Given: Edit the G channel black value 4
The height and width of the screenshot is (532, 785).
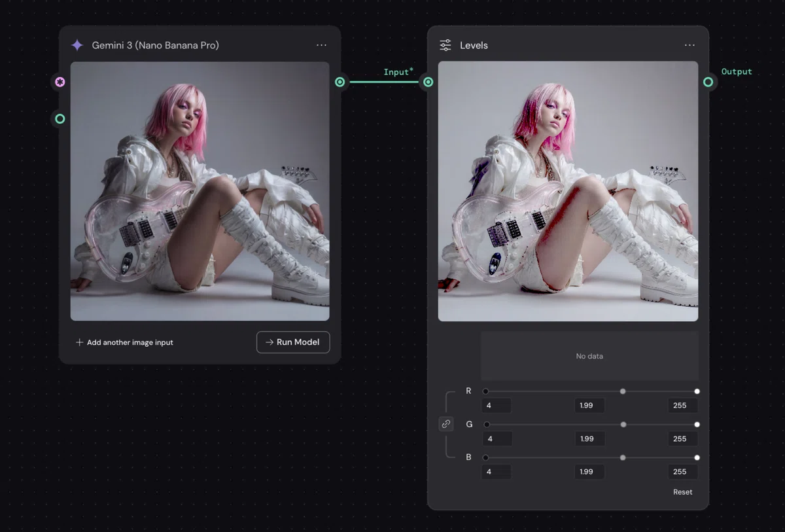Looking at the screenshot, I should coord(497,438).
